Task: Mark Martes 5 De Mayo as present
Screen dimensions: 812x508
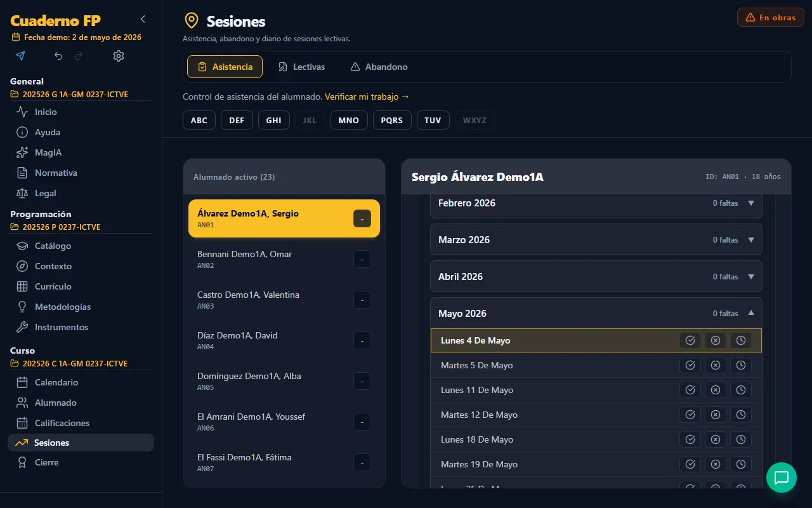Action: pyautogui.click(x=690, y=365)
